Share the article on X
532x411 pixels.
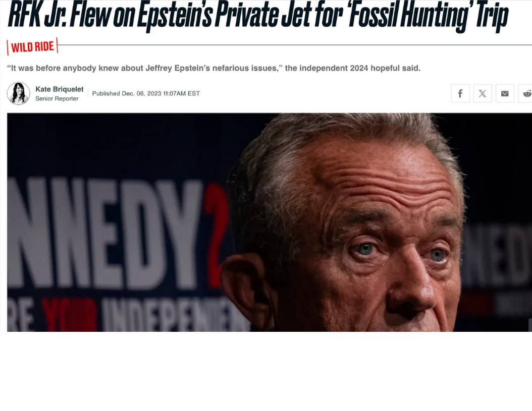483,93
